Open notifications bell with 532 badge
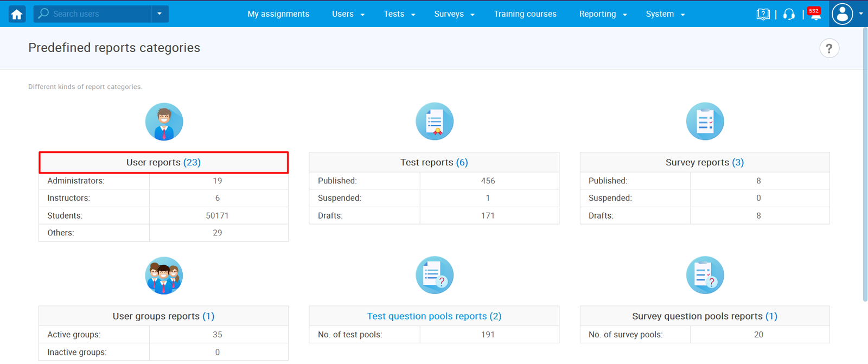The image size is (868, 364). coord(815,15)
